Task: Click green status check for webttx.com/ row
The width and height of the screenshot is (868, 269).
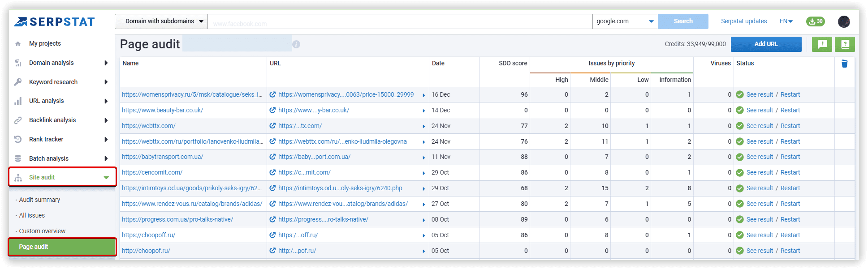Action: (740, 126)
